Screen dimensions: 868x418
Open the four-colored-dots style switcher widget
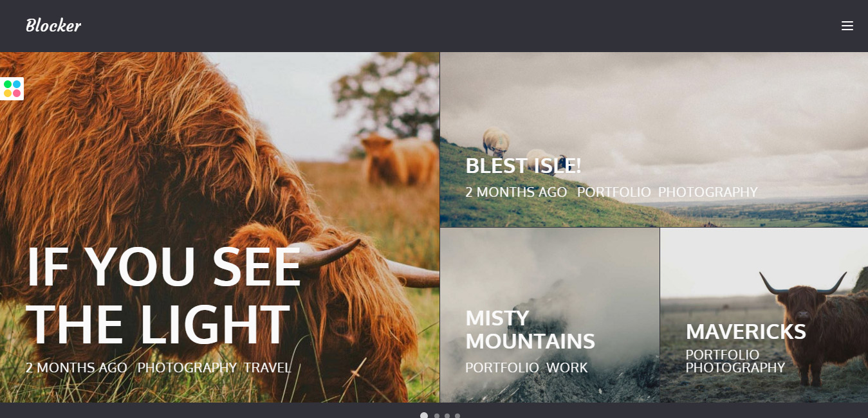(12, 89)
